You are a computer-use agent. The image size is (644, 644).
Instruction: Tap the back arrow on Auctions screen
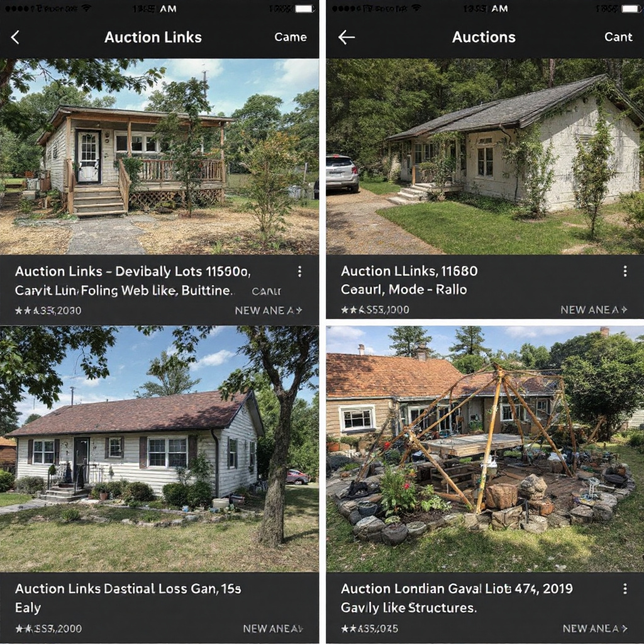347,37
